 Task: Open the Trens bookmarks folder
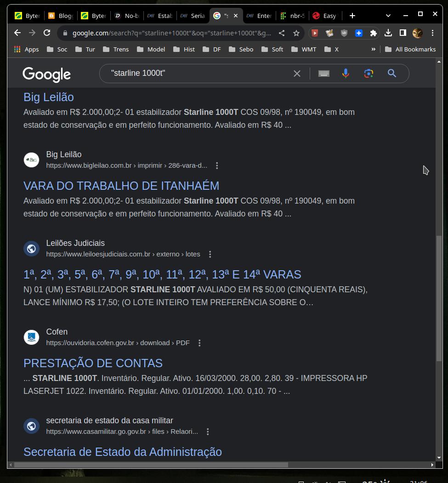click(116, 49)
